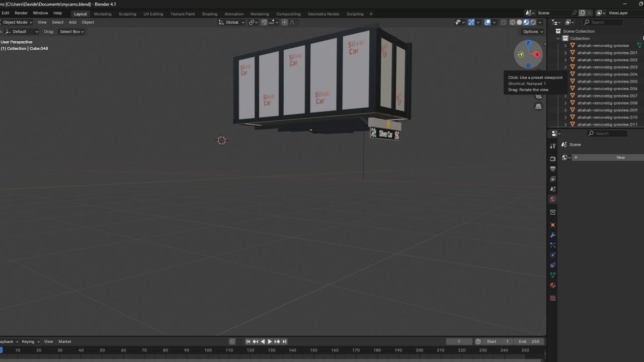Open the Physics properties tab
644x362 pixels.
552,255
